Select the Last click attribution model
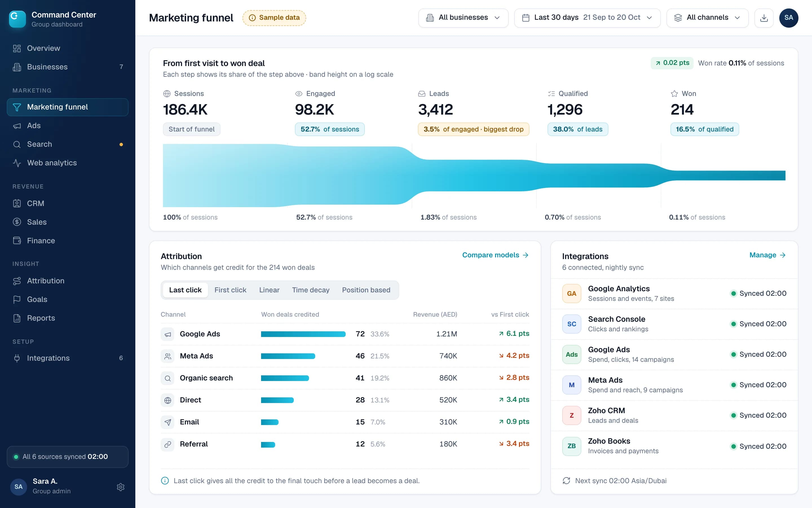This screenshot has width=812, height=508. (x=185, y=290)
